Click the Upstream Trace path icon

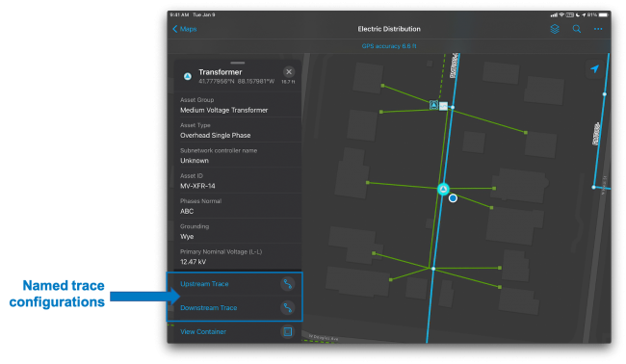287,284
